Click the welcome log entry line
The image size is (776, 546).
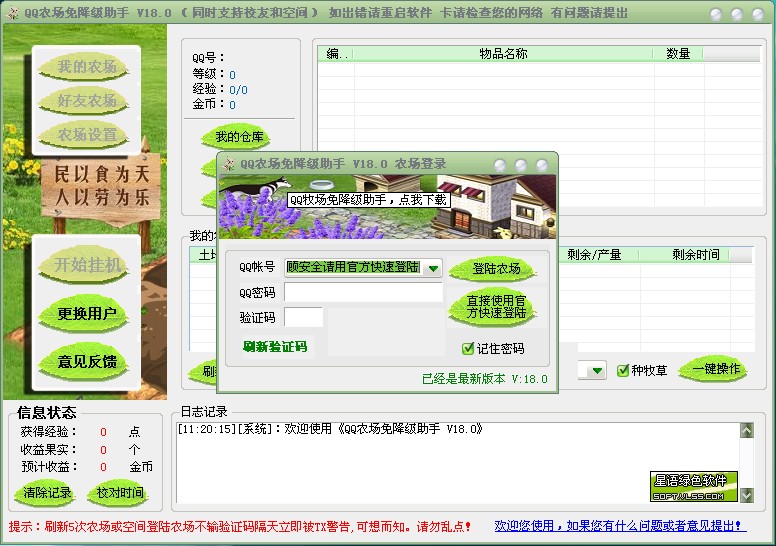pyautogui.click(x=330, y=429)
